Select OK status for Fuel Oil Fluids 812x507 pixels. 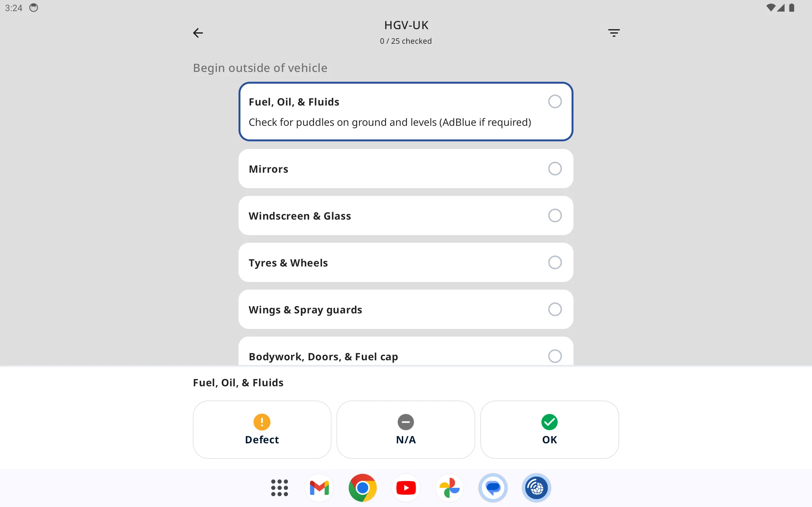549,429
